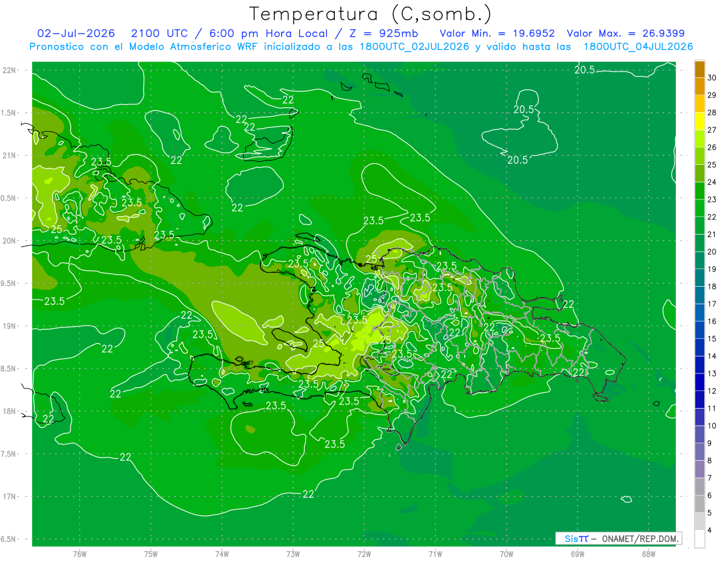Select the date text '02-Jul-2026'
Image resolution: width=728 pixels, height=562 pixels.
(76, 33)
